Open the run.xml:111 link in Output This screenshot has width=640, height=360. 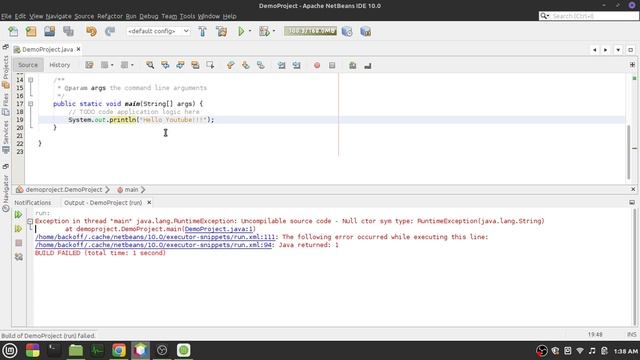tap(155, 237)
